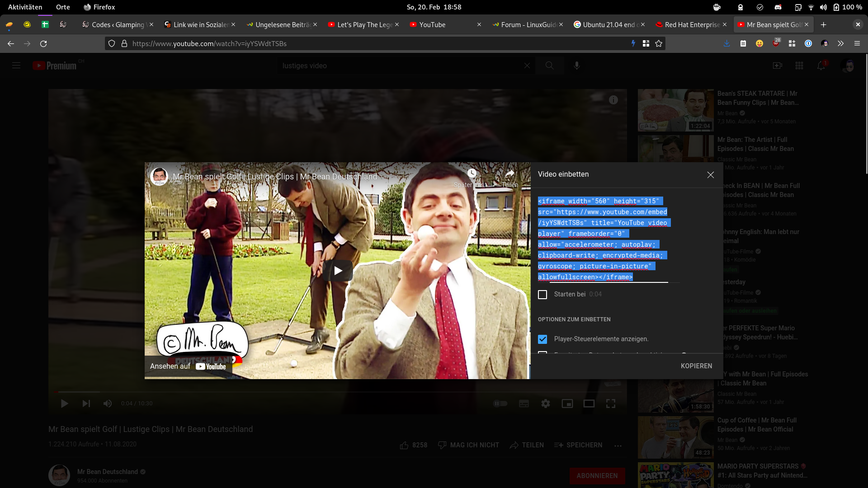This screenshot has height=488, width=868.
Task: Toggle the autoplay switch in player
Action: tap(500, 404)
